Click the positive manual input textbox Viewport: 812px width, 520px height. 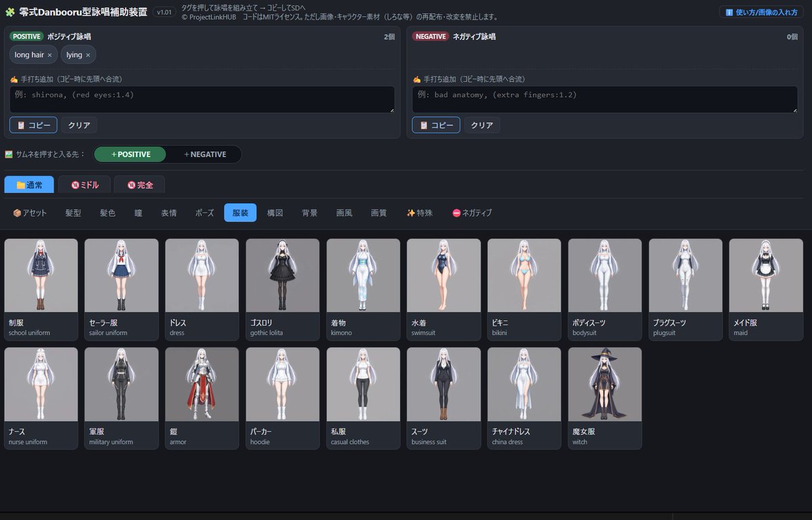point(202,99)
